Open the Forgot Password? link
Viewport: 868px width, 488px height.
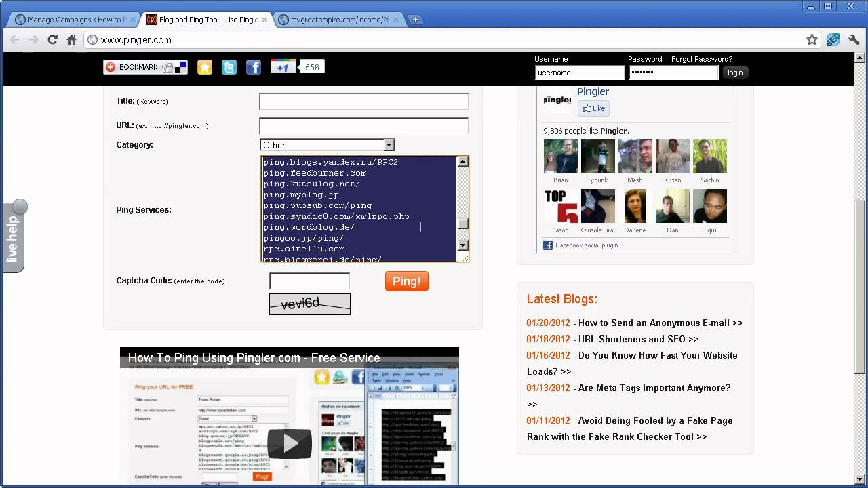702,59
